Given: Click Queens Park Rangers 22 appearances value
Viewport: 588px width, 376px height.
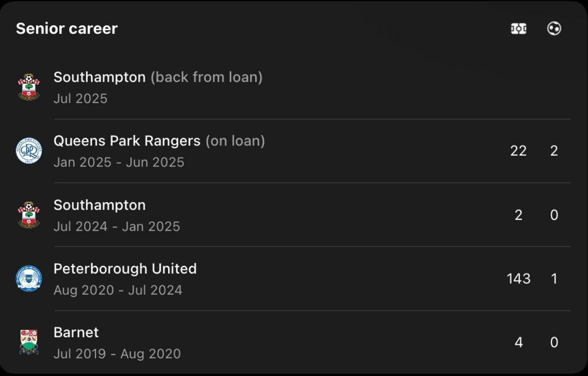Looking at the screenshot, I should coord(518,151).
